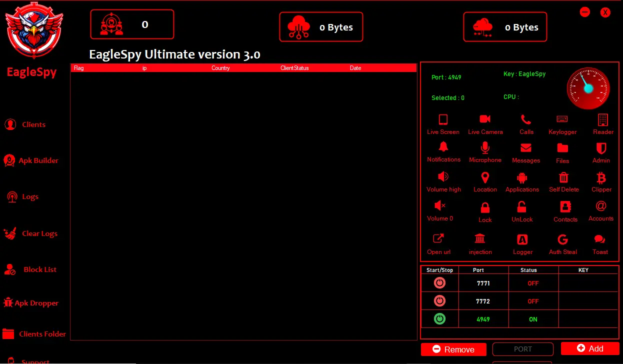Viewport: 623px width, 364px height.
Task: Toggle green power button for port 4949
Action: pos(439,318)
